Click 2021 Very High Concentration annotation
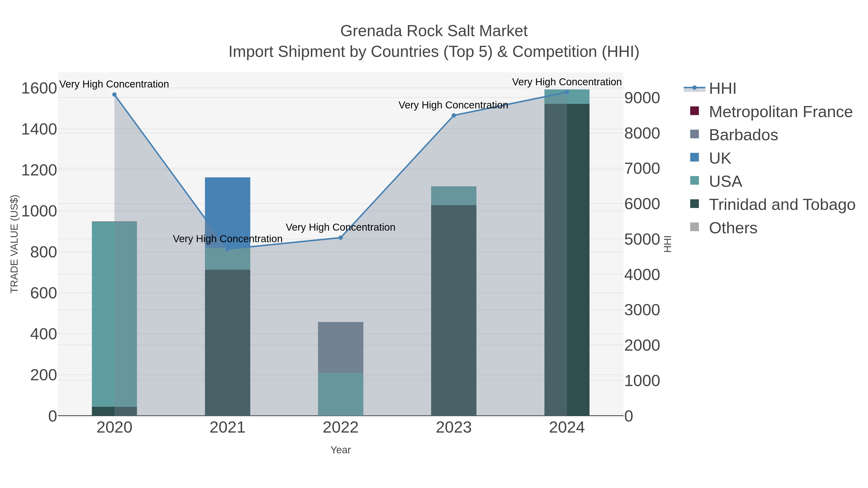This screenshot has width=868, height=488. point(228,239)
